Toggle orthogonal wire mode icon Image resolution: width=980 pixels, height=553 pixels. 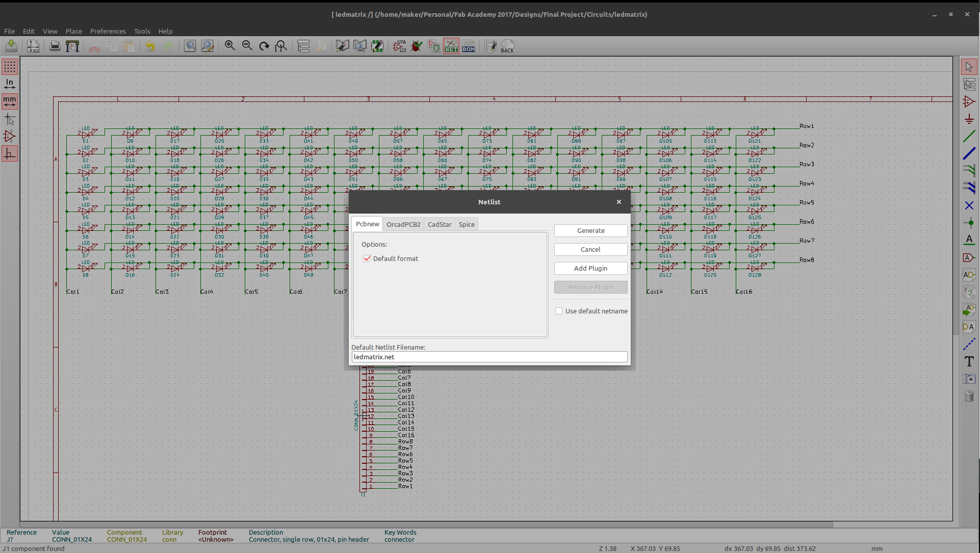point(10,153)
